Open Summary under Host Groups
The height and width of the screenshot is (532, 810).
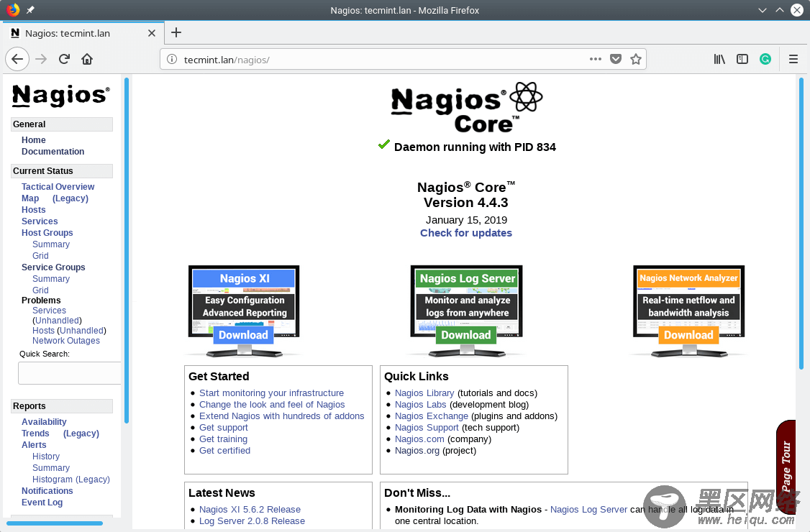(x=50, y=244)
